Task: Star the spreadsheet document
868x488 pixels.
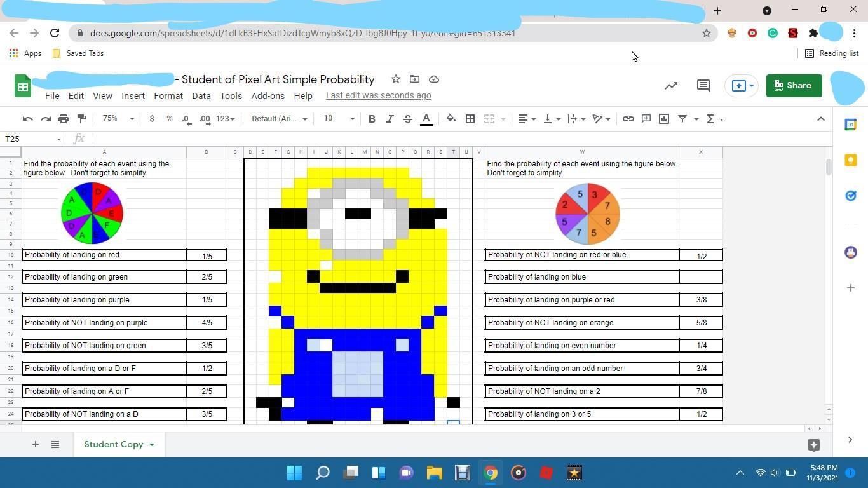Action: [396, 79]
